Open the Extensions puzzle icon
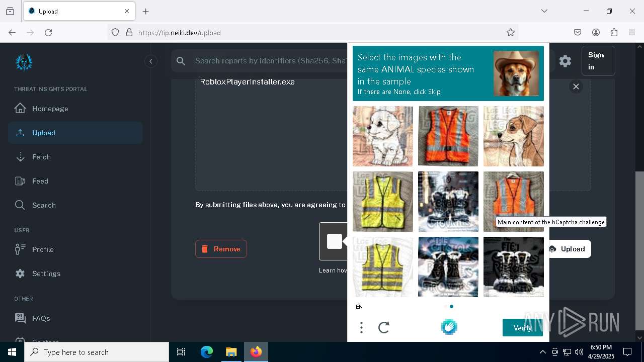Image resolution: width=644 pixels, height=362 pixels. click(614, 32)
